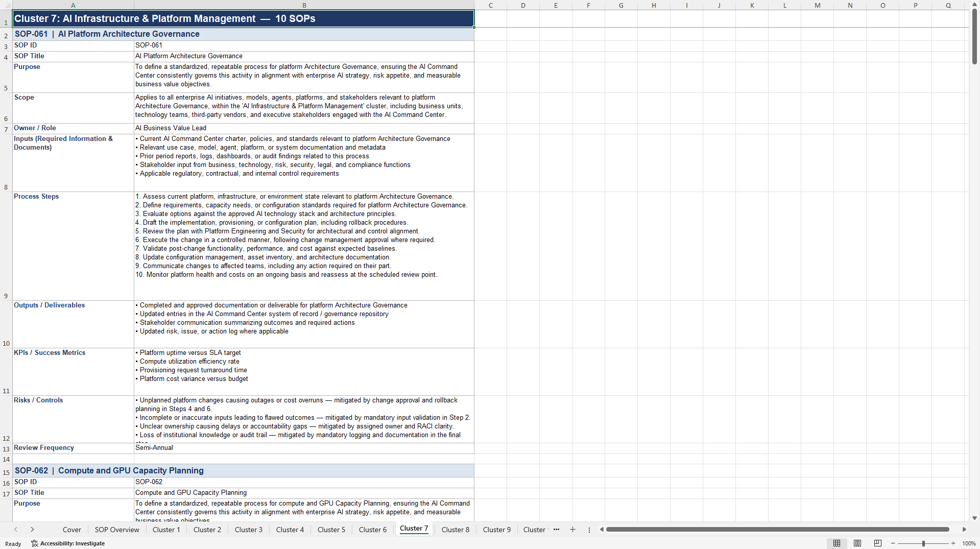Select SOP-061 AI Platform Architecture Governance heading
980x549 pixels.
243,34
